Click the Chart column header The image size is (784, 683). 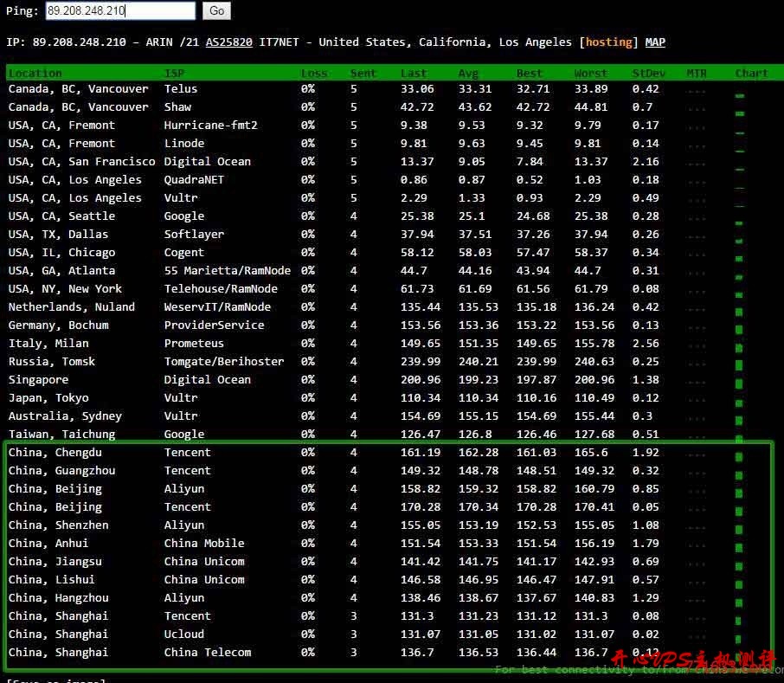click(x=751, y=74)
